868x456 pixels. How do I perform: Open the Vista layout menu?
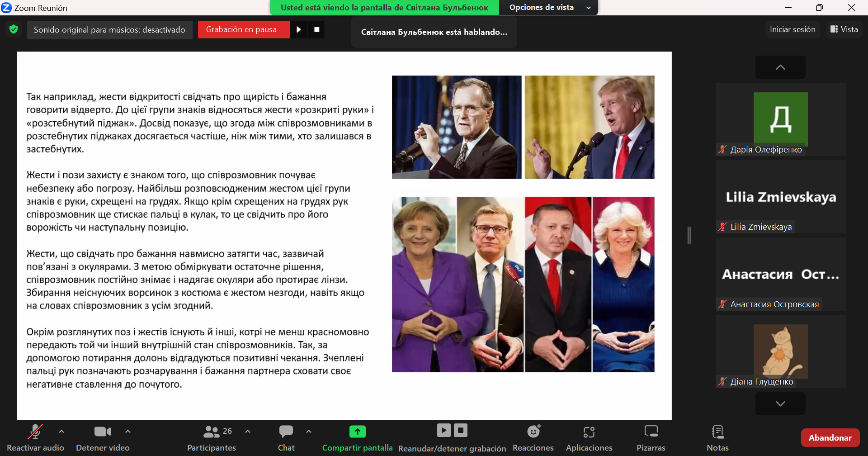click(844, 29)
